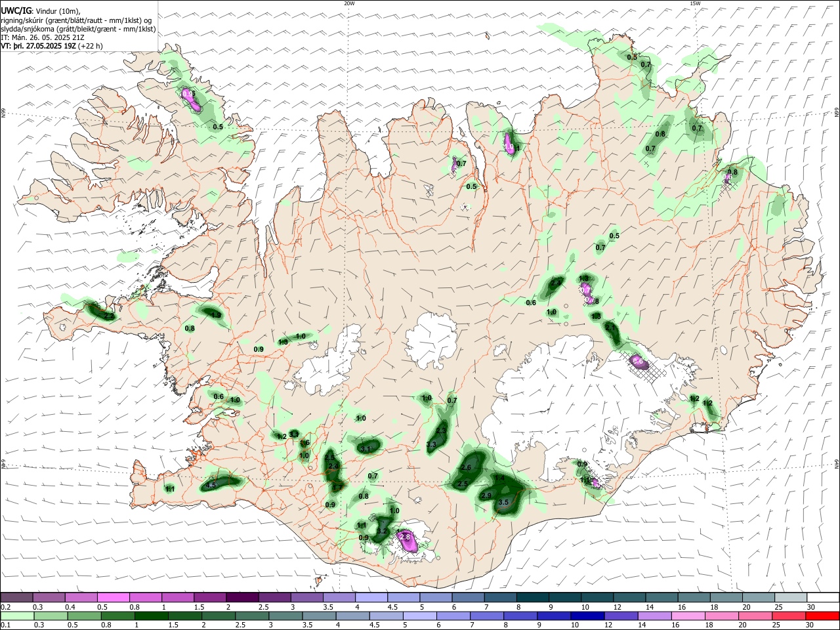Click the dark mauve 0.2 swatch in upper legend

(x=16, y=597)
